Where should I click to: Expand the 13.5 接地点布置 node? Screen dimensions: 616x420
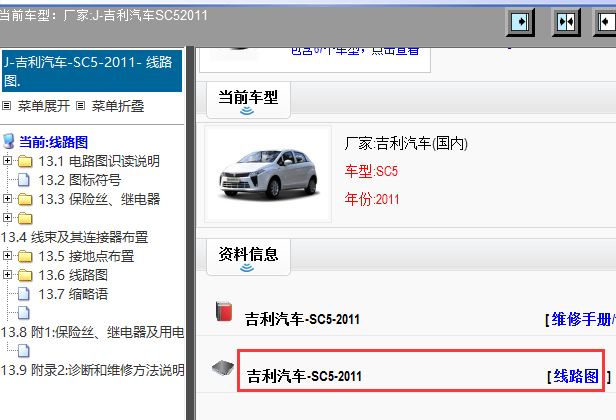click(7, 255)
